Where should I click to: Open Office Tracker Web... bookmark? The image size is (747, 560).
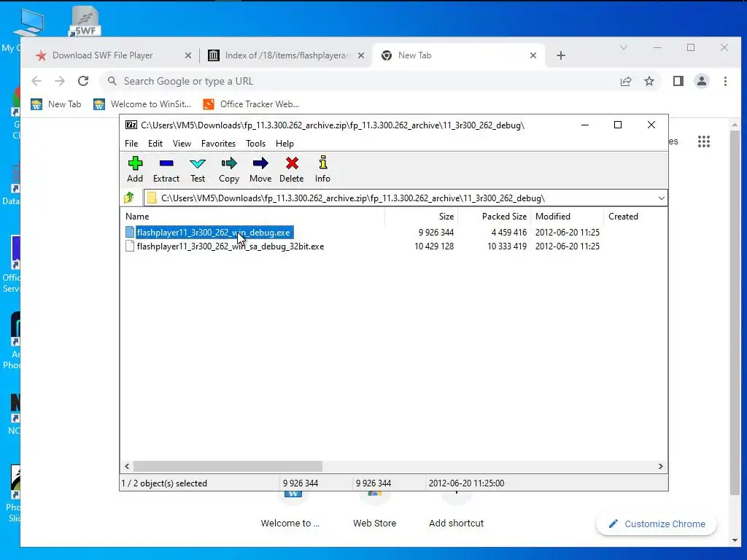point(251,104)
